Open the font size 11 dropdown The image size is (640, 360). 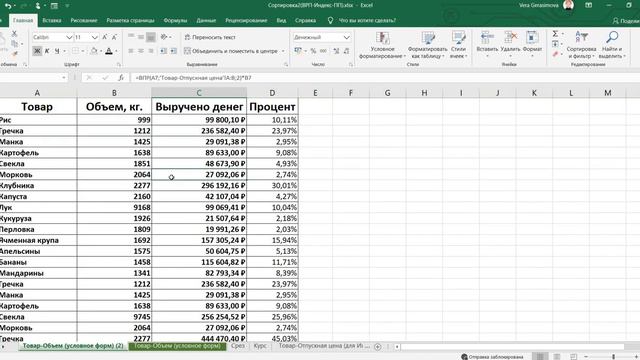coord(95,37)
